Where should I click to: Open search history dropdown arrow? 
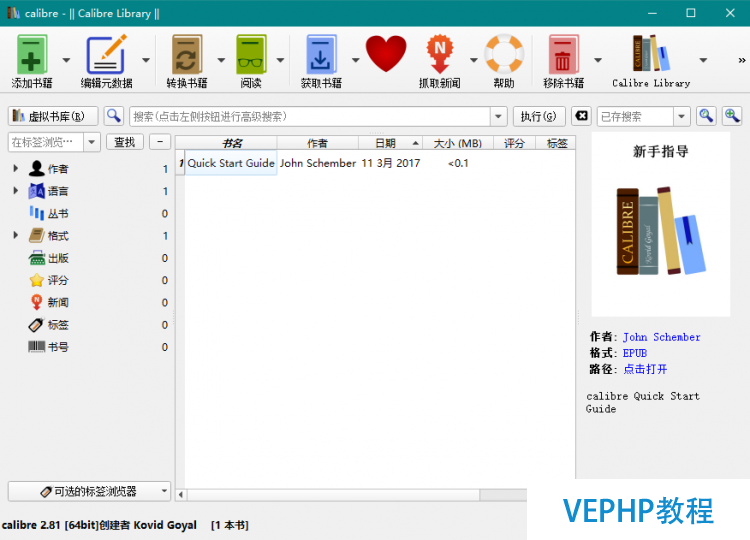pos(498,117)
